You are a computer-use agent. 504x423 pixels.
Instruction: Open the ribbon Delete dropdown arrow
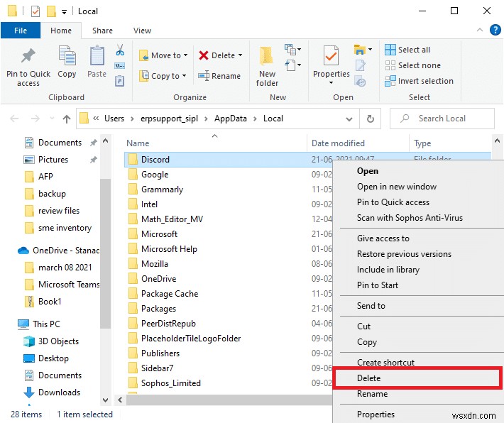pos(241,55)
